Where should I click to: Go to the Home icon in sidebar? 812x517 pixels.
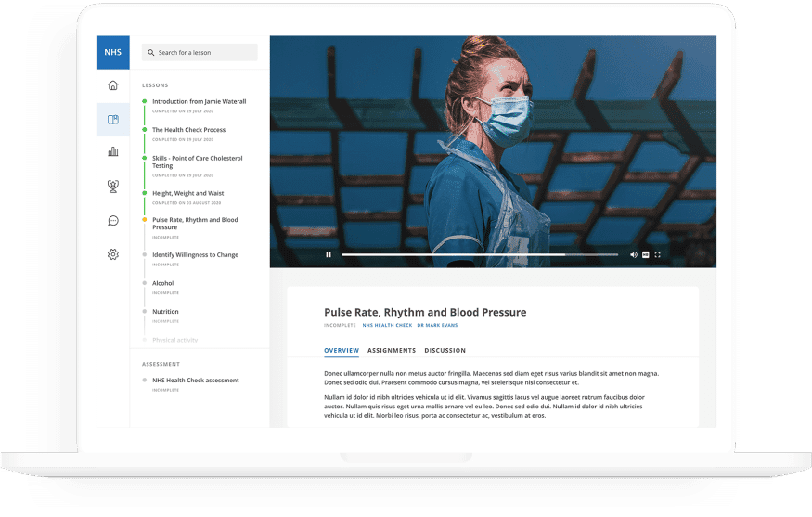[x=112, y=85]
